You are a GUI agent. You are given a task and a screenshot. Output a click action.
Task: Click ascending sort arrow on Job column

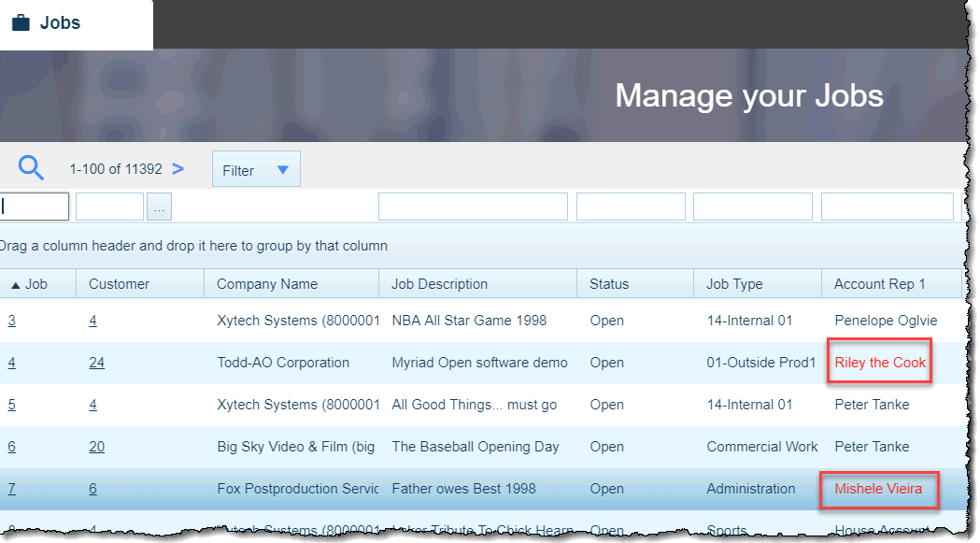coord(16,285)
